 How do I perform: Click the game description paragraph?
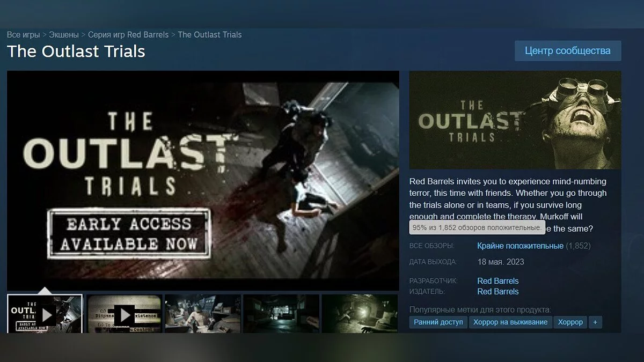click(x=509, y=205)
